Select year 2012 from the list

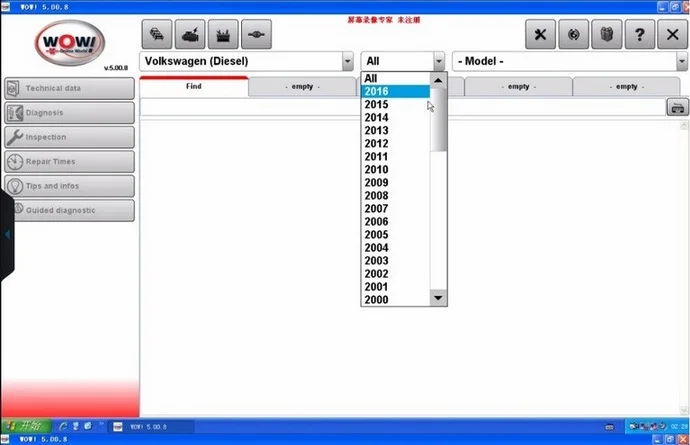point(396,143)
